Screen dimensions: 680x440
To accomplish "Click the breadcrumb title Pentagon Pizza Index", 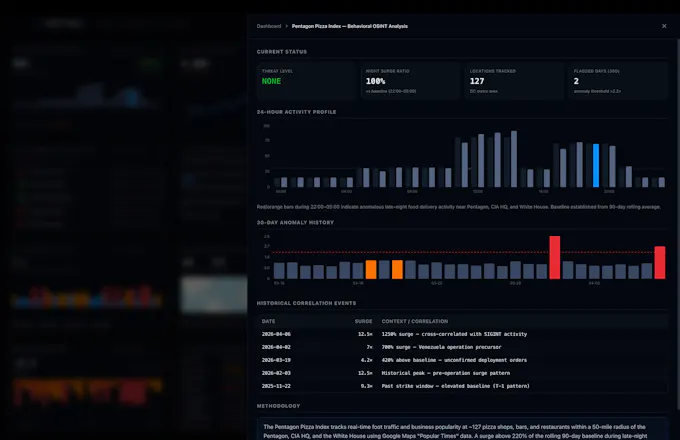I will coord(350,26).
